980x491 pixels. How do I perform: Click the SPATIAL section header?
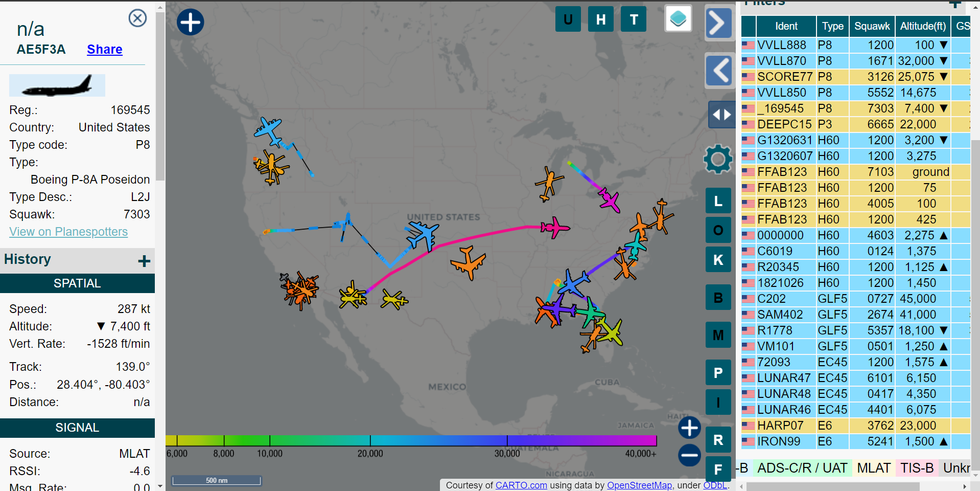pyautogui.click(x=77, y=283)
